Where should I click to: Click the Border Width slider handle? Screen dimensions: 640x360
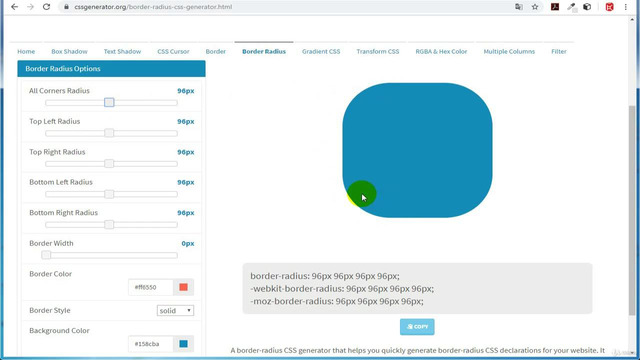click(x=46, y=255)
